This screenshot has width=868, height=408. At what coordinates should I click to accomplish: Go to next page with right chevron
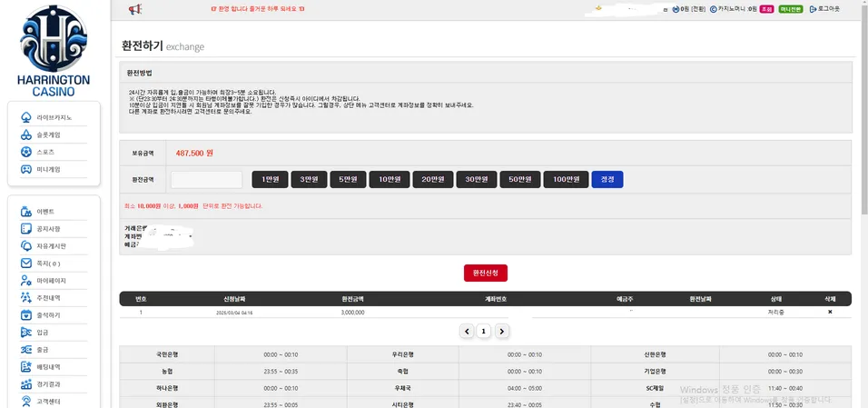point(501,332)
